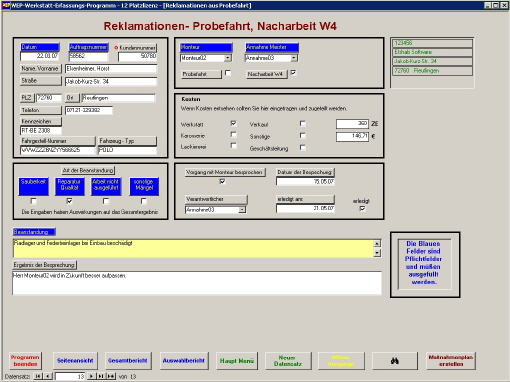The width and height of the screenshot is (510, 382).
Task: Open the Auswahlbericht report
Action: pyautogui.click(x=184, y=361)
